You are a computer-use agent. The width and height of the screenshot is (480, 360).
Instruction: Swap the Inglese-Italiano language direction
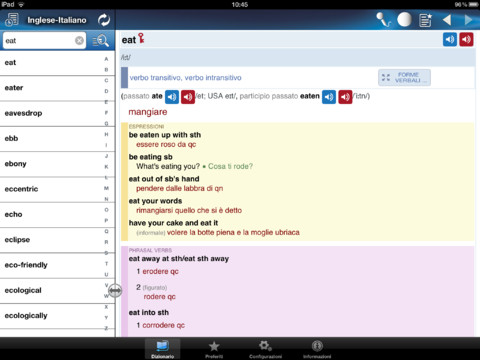point(104,20)
